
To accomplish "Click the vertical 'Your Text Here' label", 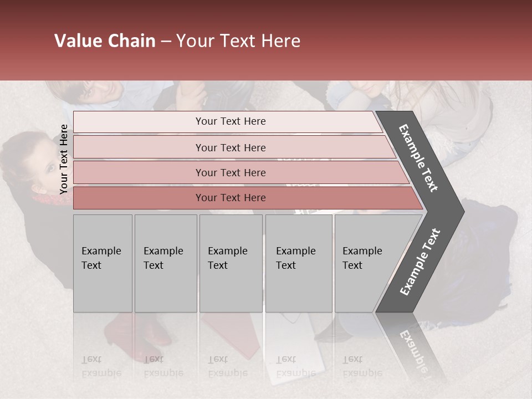I will tap(64, 159).
